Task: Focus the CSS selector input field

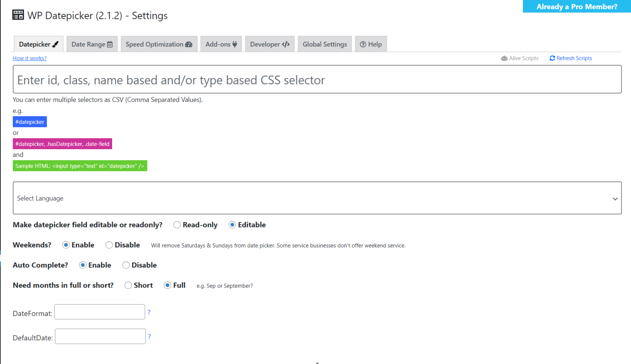Action: [x=317, y=80]
